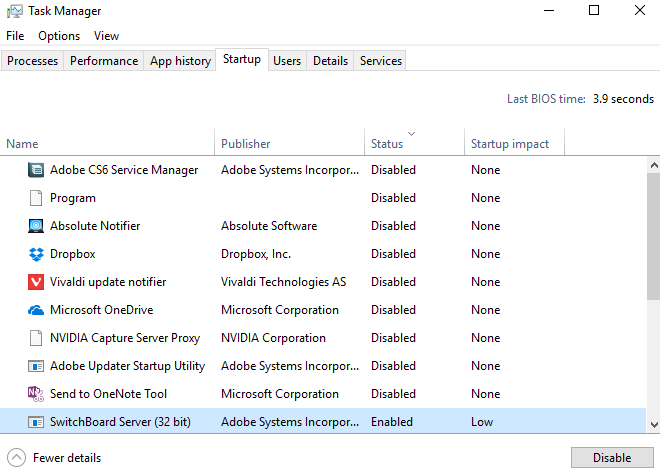Click the Dropbox, Inc. publisher cell

tap(256, 254)
